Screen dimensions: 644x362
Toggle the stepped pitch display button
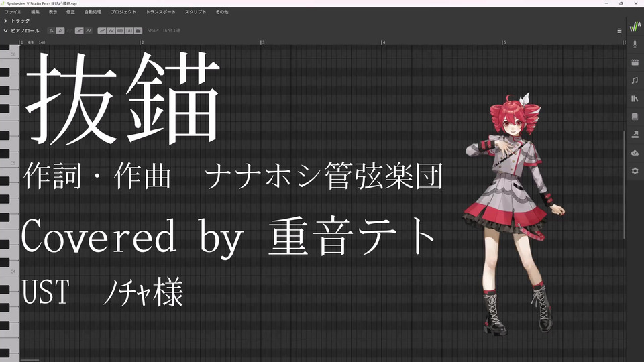coord(79,31)
